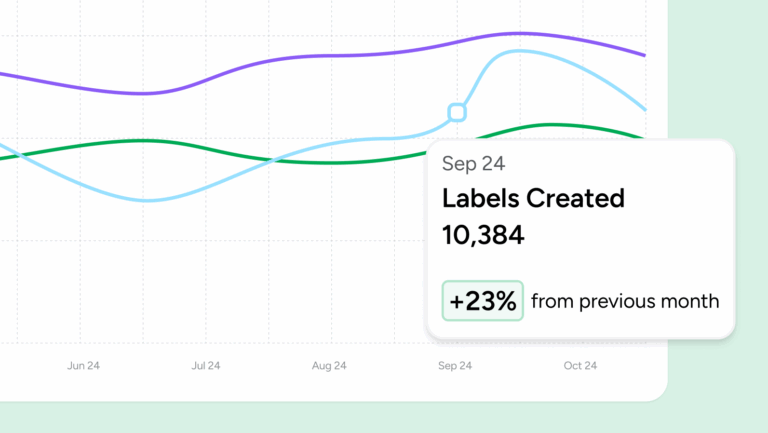
Task: Select the Aug 24 axis label
Action: coord(330,366)
